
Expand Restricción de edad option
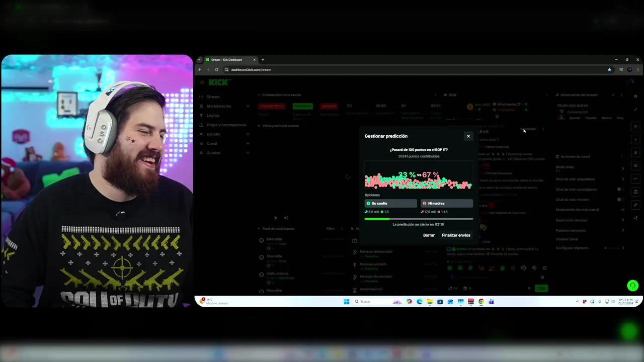[590, 220]
